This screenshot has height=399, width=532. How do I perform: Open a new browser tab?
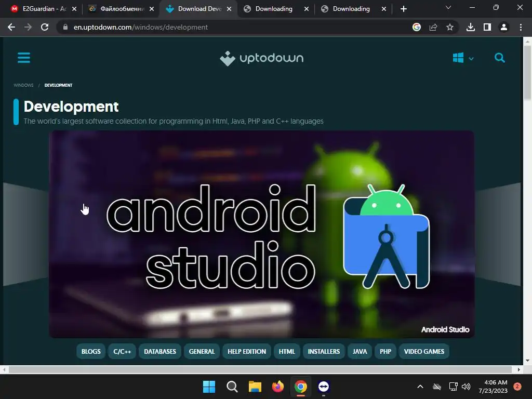pyautogui.click(x=403, y=9)
